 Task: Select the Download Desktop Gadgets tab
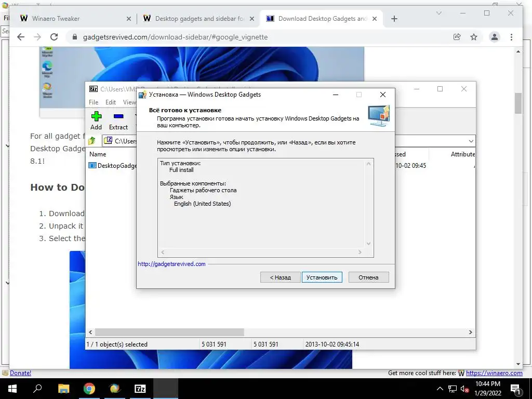321,19
